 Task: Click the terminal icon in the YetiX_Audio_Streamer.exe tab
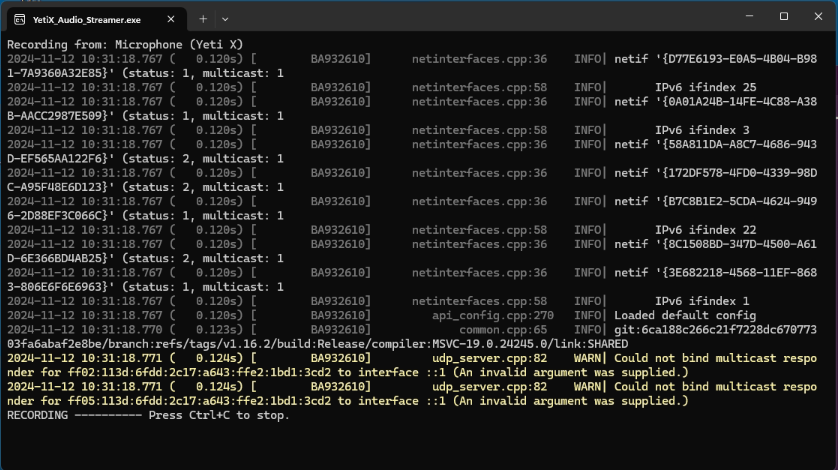coord(20,20)
